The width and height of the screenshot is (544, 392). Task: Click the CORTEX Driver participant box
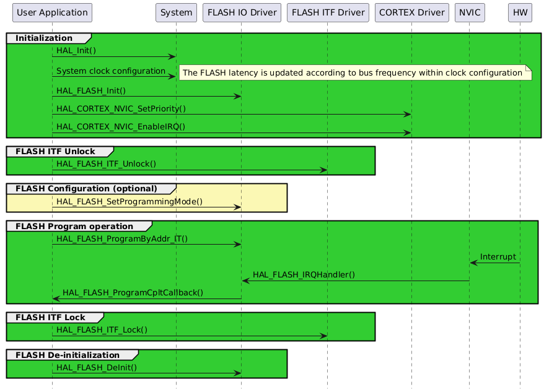[412, 12]
